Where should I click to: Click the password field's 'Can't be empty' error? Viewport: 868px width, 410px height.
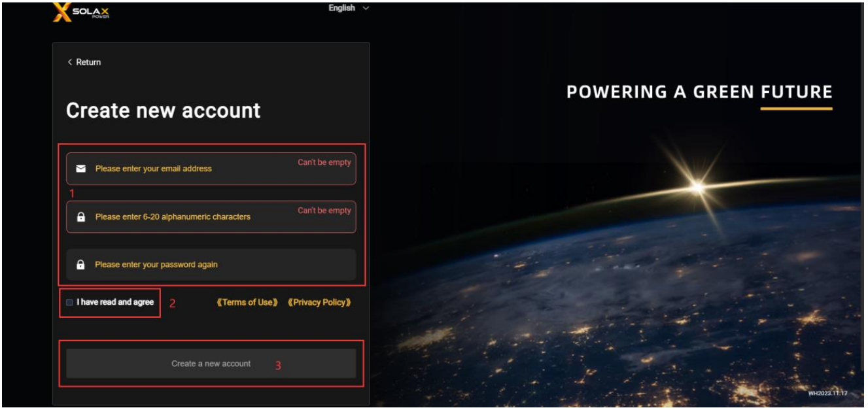point(324,211)
